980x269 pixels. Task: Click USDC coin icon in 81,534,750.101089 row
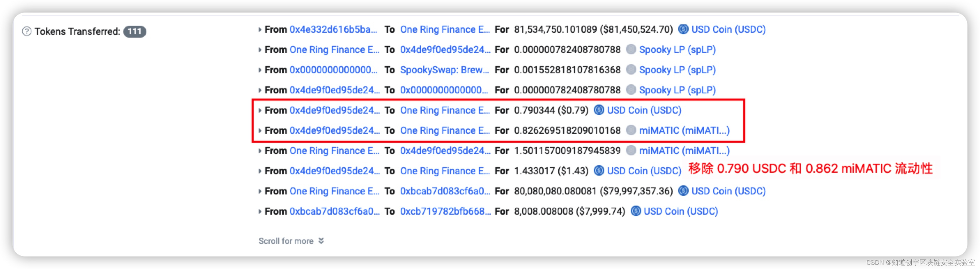point(683,29)
